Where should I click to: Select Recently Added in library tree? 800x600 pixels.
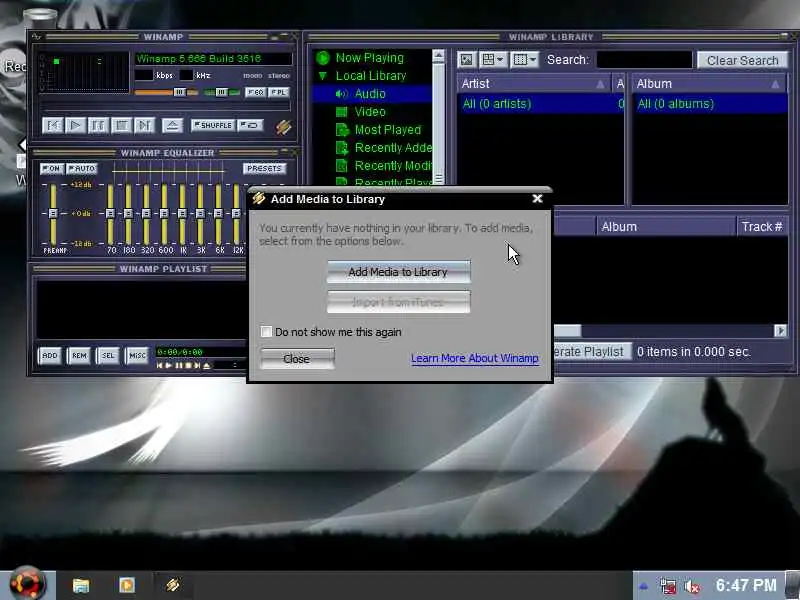tap(393, 147)
